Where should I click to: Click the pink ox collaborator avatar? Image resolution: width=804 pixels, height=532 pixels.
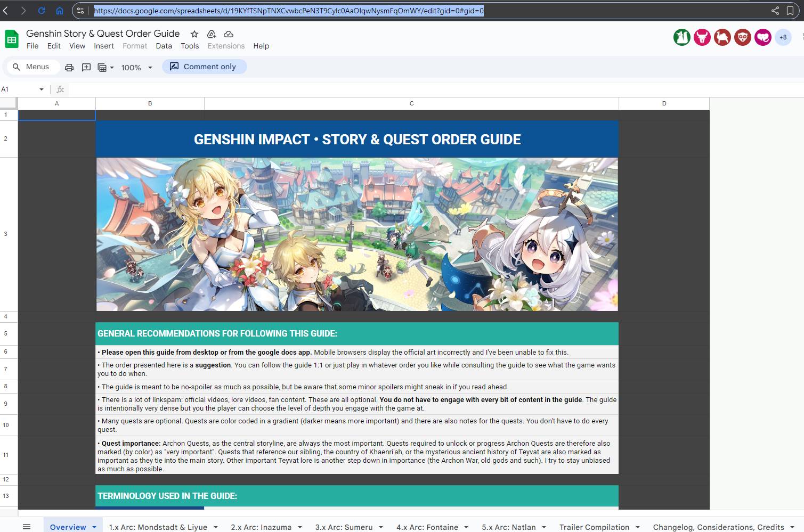[702, 37]
